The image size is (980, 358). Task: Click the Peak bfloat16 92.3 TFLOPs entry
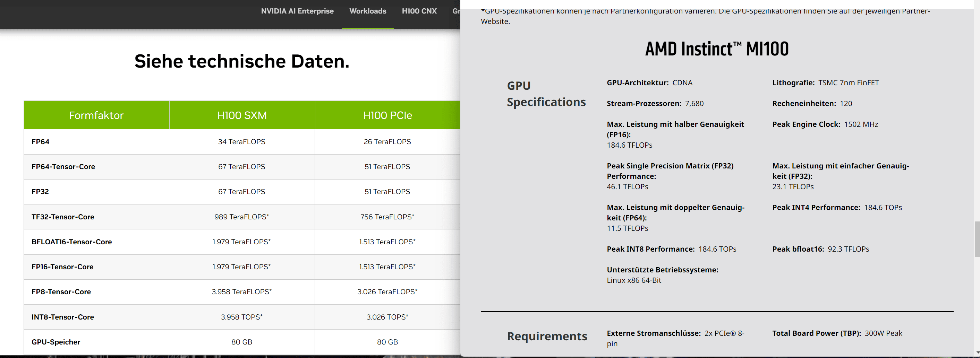point(820,249)
